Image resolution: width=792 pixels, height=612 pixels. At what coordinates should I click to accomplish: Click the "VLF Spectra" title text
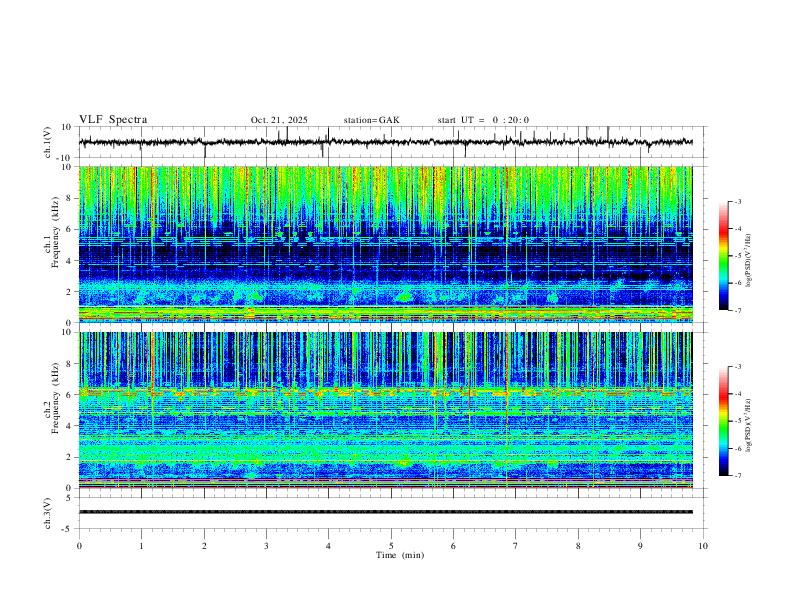113,120
